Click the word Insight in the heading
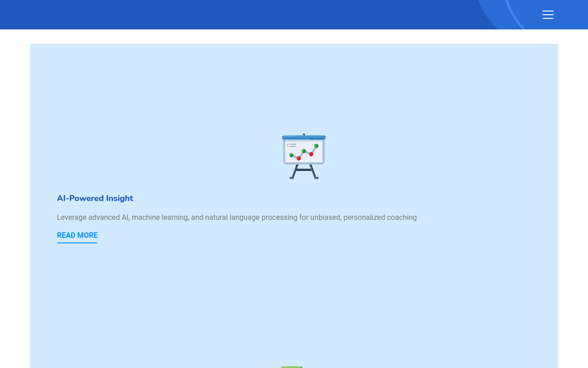 119,198
